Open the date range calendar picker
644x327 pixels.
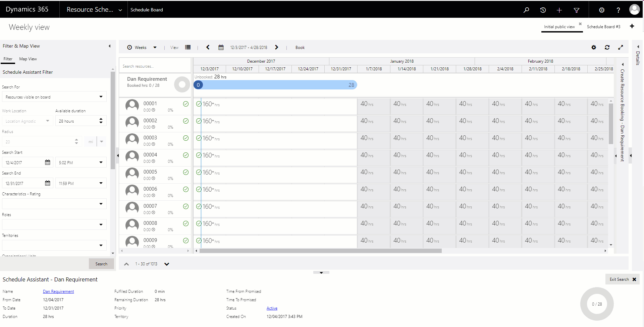pos(221,48)
